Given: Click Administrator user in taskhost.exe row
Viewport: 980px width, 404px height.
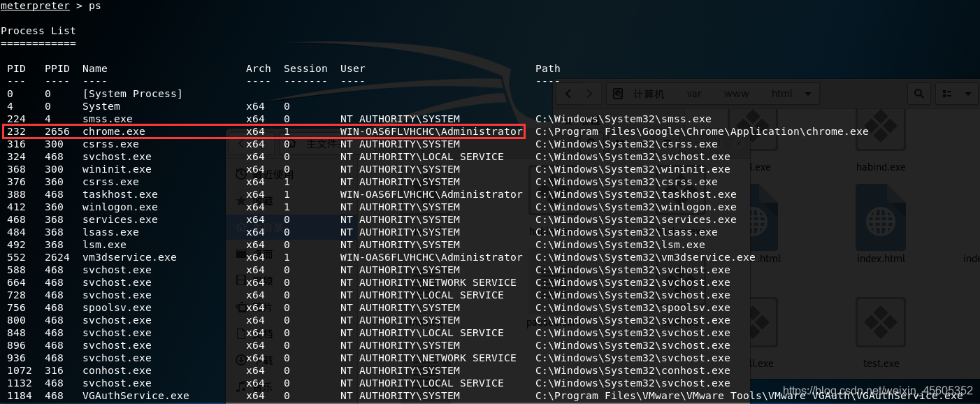Looking at the screenshot, I should pos(431,194).
